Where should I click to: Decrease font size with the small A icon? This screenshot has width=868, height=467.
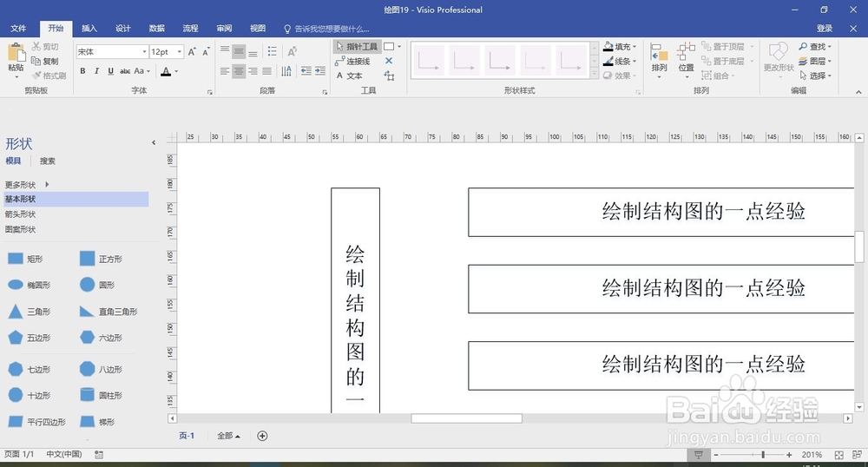[x=206, y=51]
